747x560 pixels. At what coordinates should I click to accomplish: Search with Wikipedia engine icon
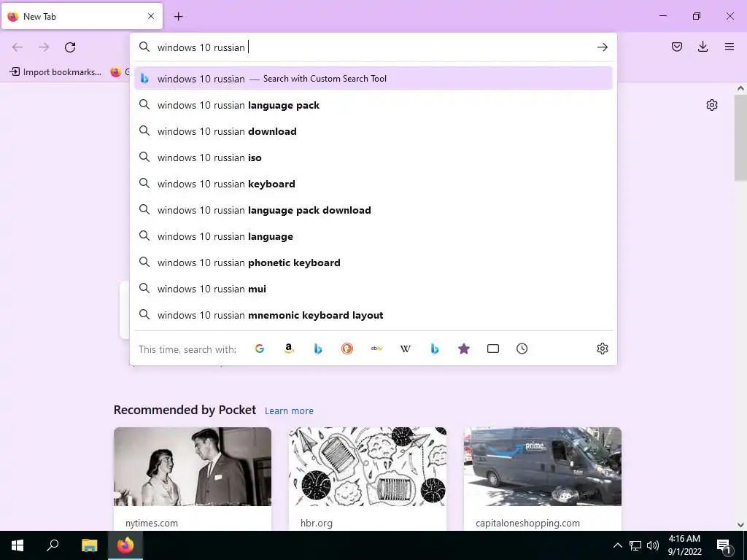coord(406,349)
